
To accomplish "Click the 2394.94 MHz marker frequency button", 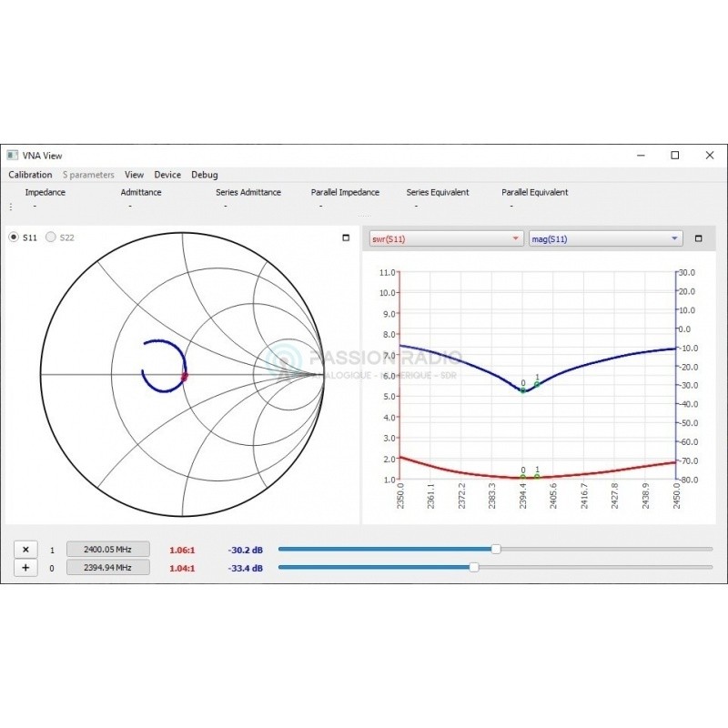I will (x=108, y=567).
